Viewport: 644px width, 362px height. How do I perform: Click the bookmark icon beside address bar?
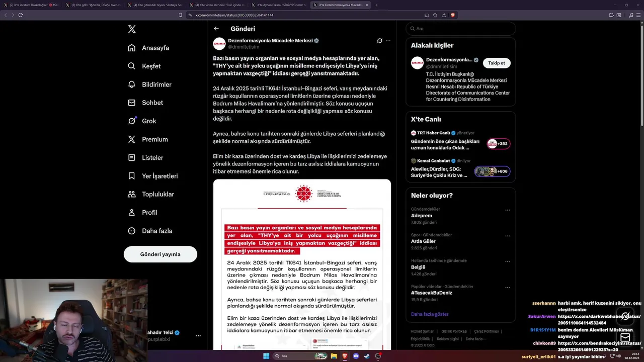tap(181, 15)
